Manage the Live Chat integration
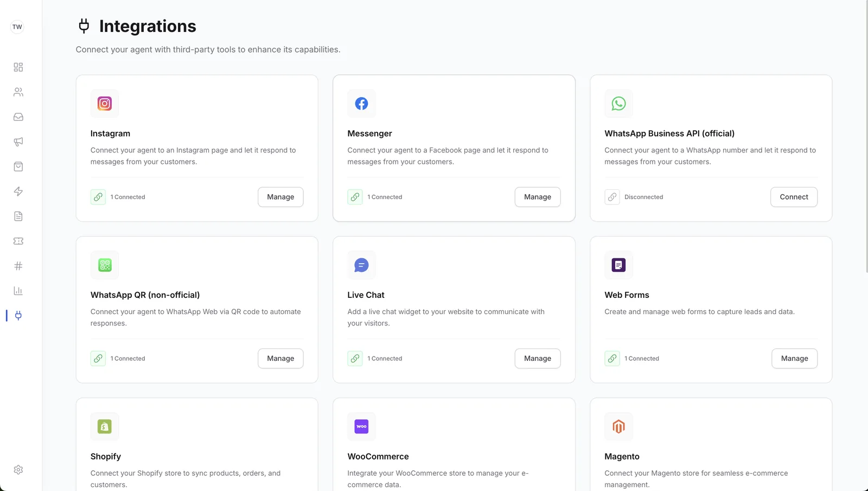Screen dimensions: 868x491 pyautogui.click(x=537, y=359)
